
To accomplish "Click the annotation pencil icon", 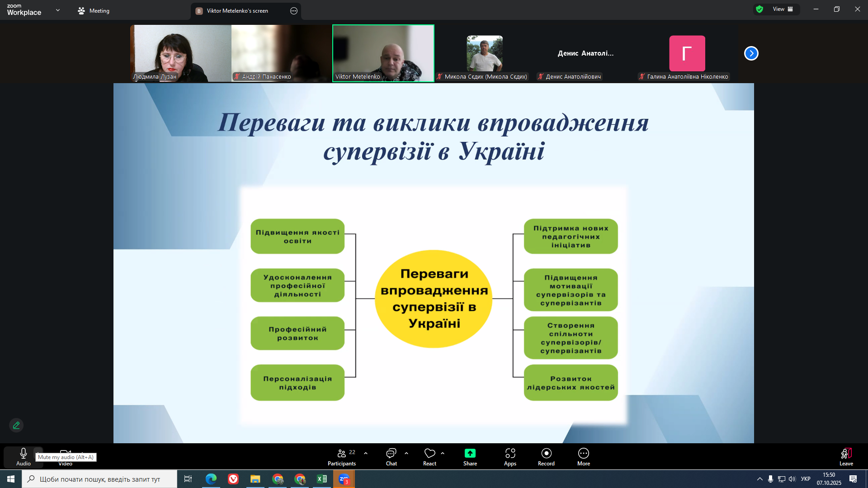I will click(x=16, y=425).
